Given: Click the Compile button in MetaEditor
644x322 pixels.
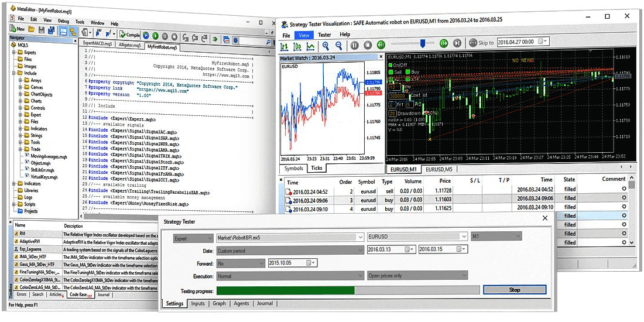Looking at the screenshot, I should [x=129, y=34].
